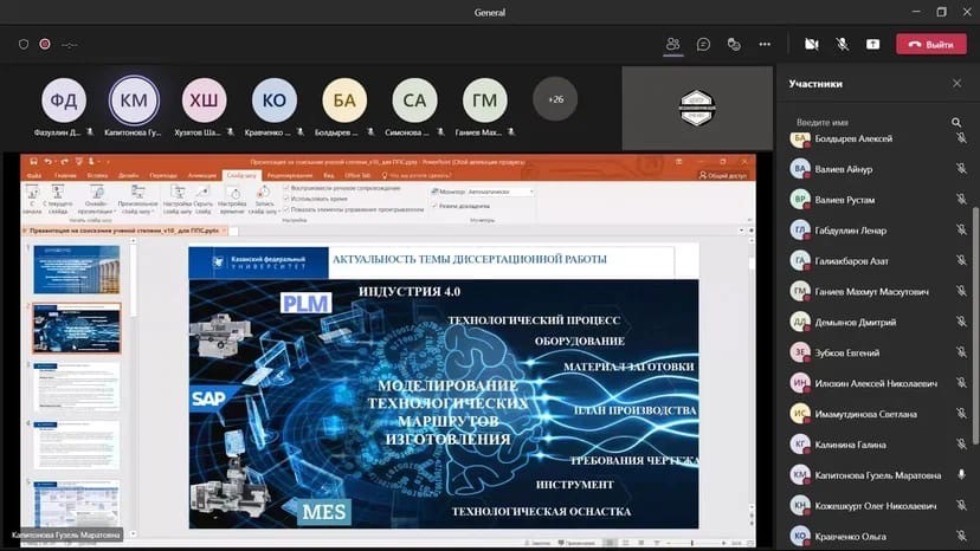
Task: Expand the +26 more participants bubble
Action: pos(555,99)
